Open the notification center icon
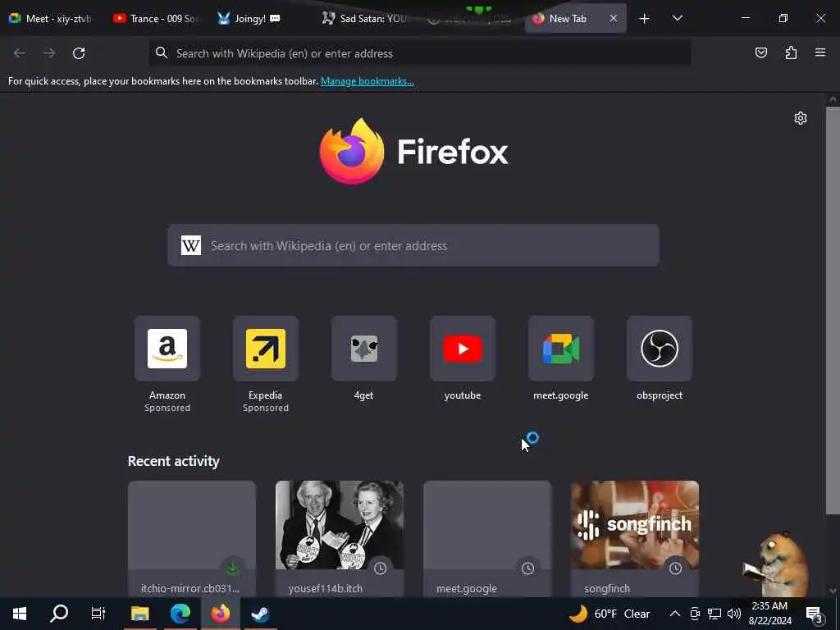This screenshot has height=630, width=840. click(x=815, y=614)
